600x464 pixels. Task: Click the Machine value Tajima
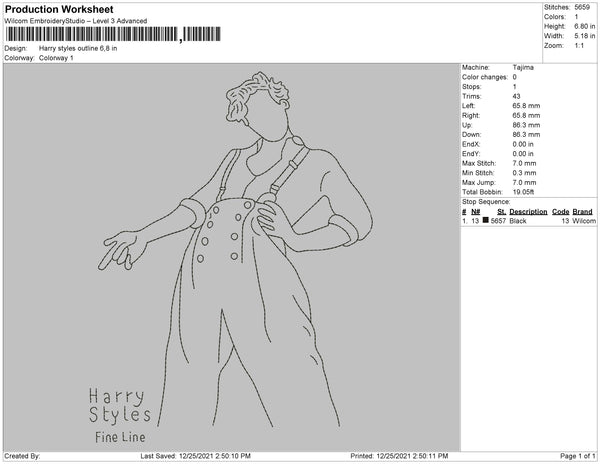pos(523,67)
